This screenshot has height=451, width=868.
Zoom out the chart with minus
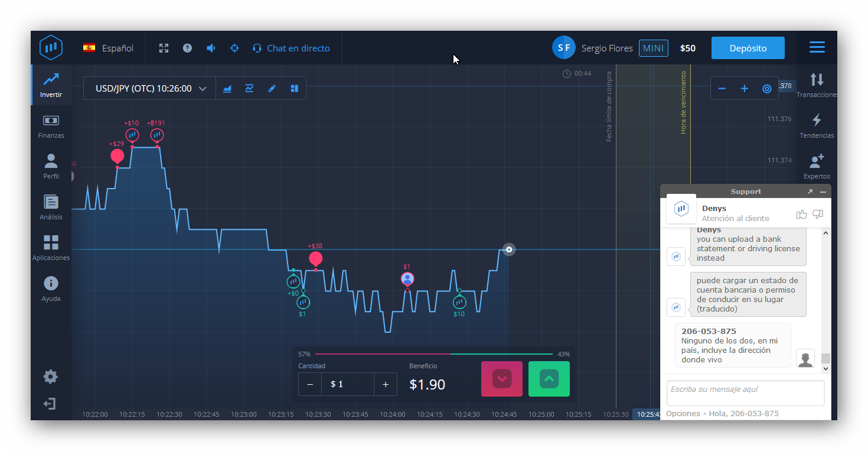(x=722, y=89)
